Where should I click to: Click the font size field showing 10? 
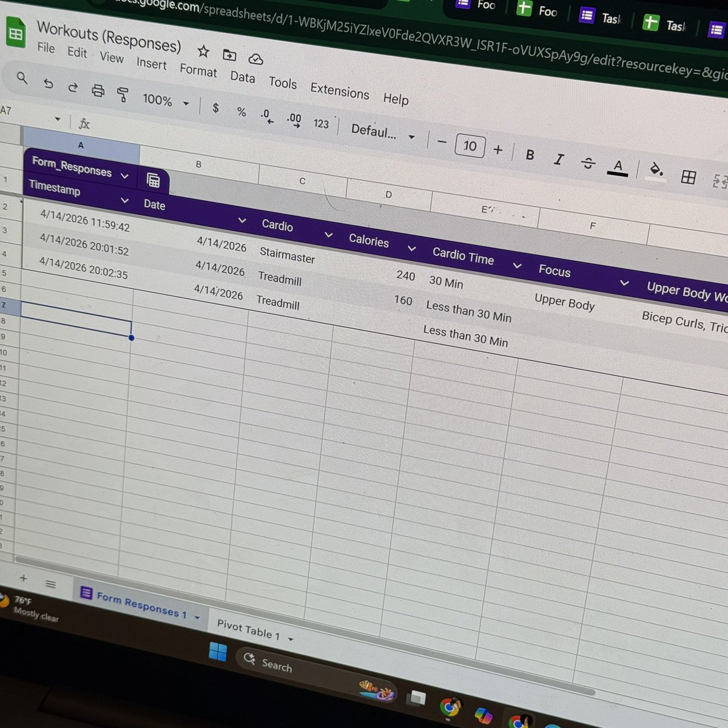click(x=470, y=146)
